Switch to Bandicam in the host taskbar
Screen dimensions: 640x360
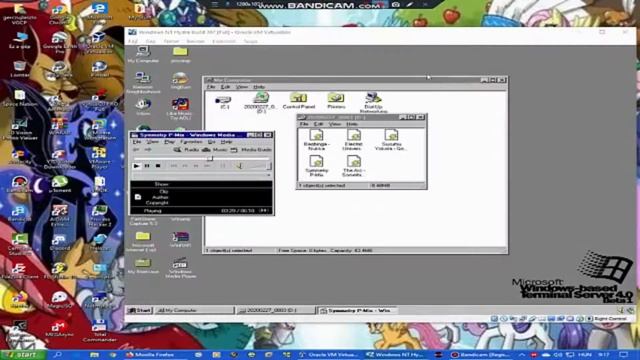(480, 355)
